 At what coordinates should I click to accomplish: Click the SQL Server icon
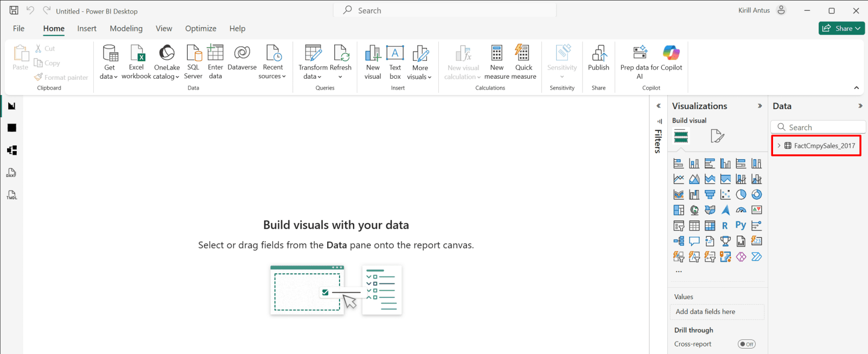(x=193, y=54)
